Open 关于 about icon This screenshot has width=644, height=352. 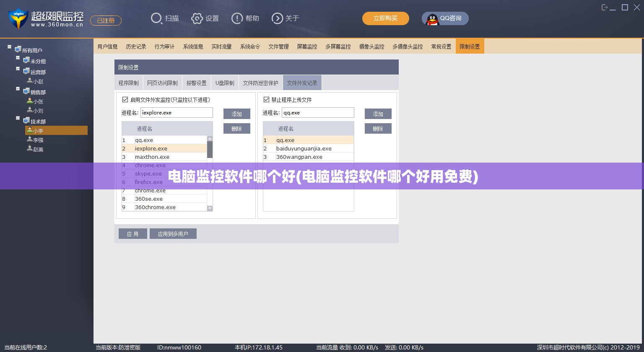tap(277, 18)
